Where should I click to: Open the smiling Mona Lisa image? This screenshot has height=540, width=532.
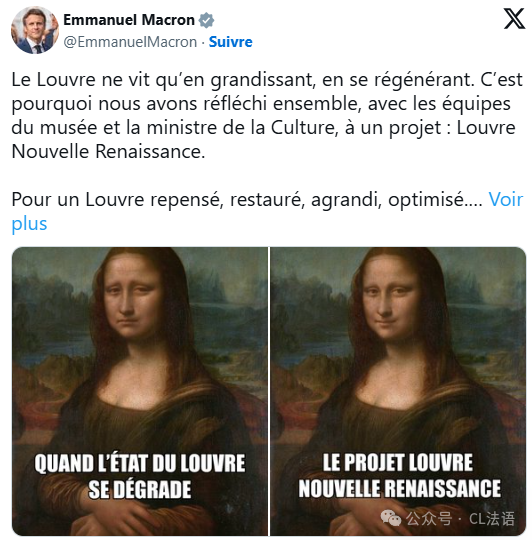(398, 391)
